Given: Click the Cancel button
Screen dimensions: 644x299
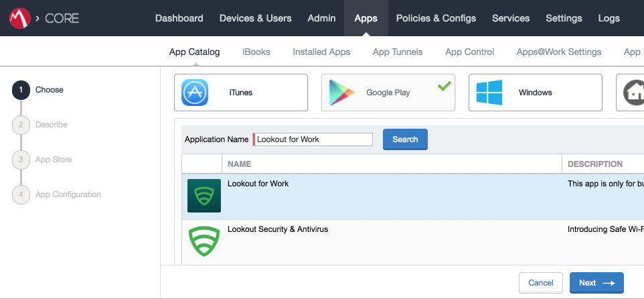Looking at the screenshot, I should 540,283.
